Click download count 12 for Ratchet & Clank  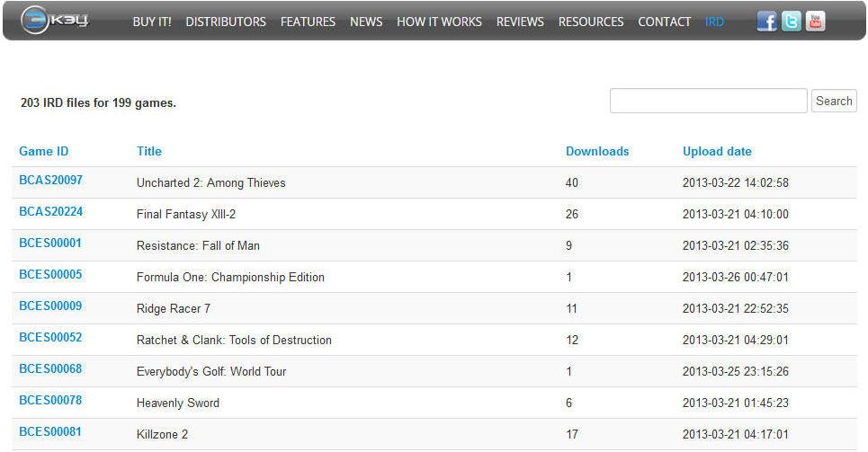point(572,341)
